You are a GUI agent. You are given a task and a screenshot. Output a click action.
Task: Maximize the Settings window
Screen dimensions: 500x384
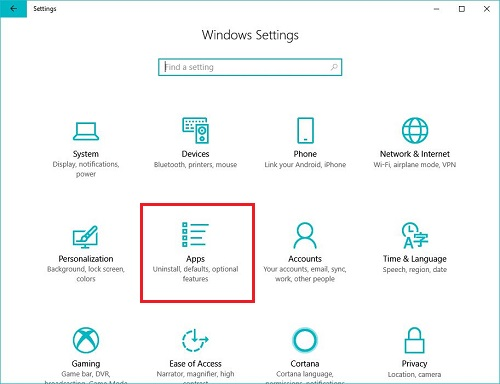(x=462, y=9)
